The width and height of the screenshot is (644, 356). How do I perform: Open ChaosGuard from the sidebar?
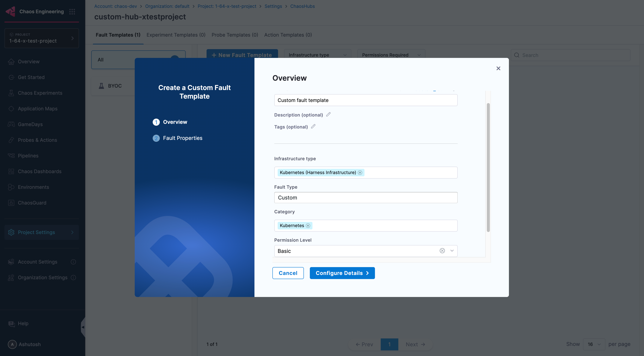[32, 202]
